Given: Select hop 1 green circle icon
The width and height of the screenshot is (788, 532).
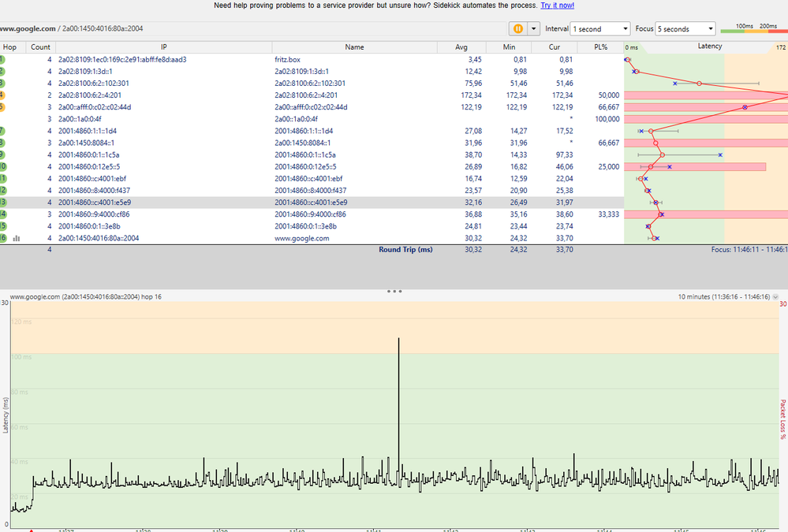Looking at the screenshot, I should pos(2,59).
